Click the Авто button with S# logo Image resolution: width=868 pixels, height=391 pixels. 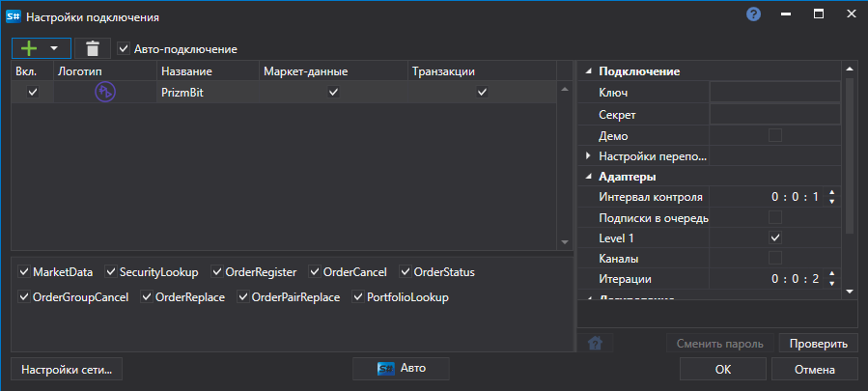[401, 368]
